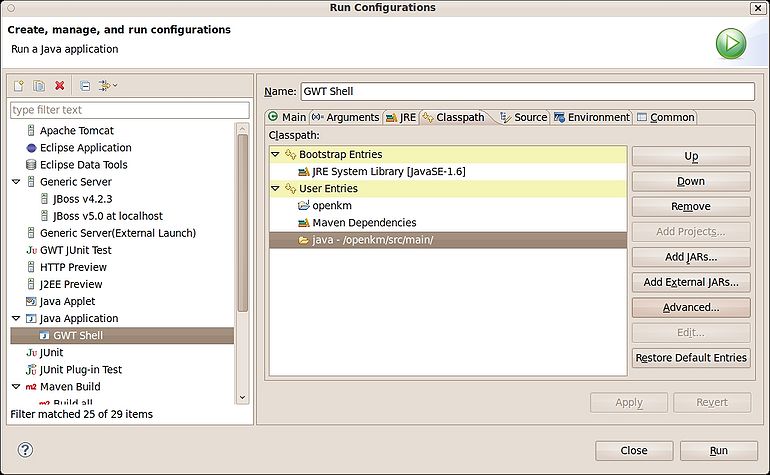Collapse the User Entries node
Screen dimensions: 770x475
click(275, 189)
